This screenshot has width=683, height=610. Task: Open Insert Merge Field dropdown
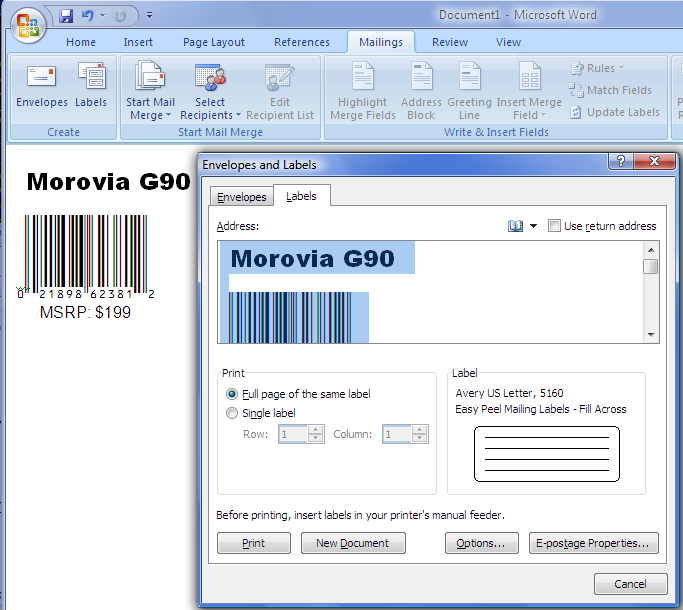coord(529,91)
